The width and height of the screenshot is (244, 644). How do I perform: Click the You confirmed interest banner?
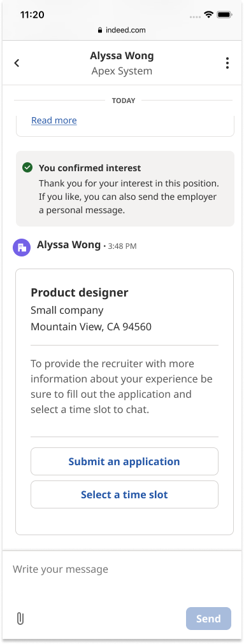pyautogui.click(x=125, y=188)
